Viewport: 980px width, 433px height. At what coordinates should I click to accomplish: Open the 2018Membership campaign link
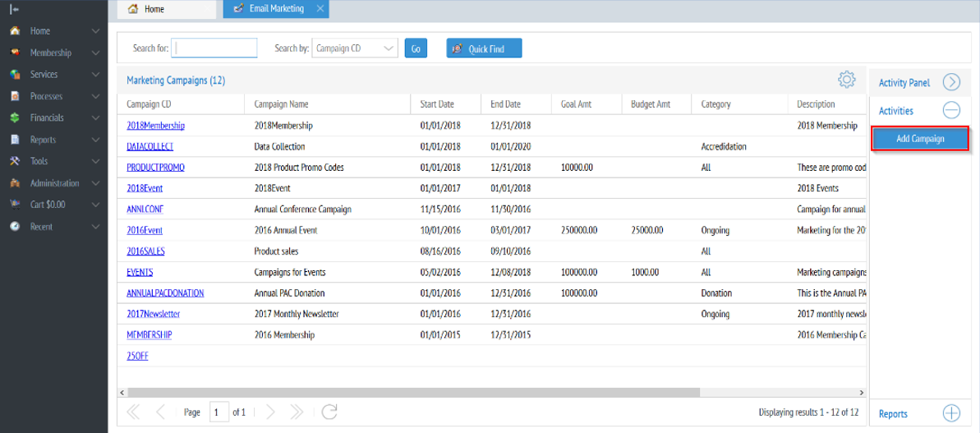point(155,126)
